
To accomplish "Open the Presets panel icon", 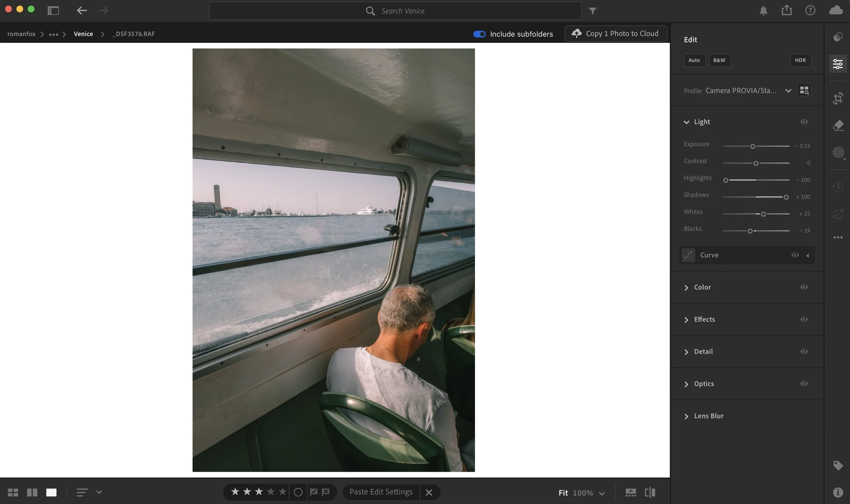I will tap(838, 37).
